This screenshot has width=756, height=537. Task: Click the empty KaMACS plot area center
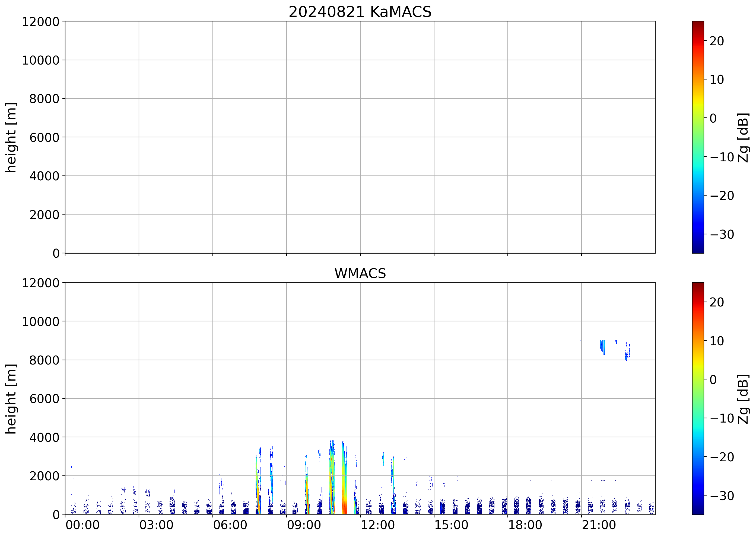(360, 137)
